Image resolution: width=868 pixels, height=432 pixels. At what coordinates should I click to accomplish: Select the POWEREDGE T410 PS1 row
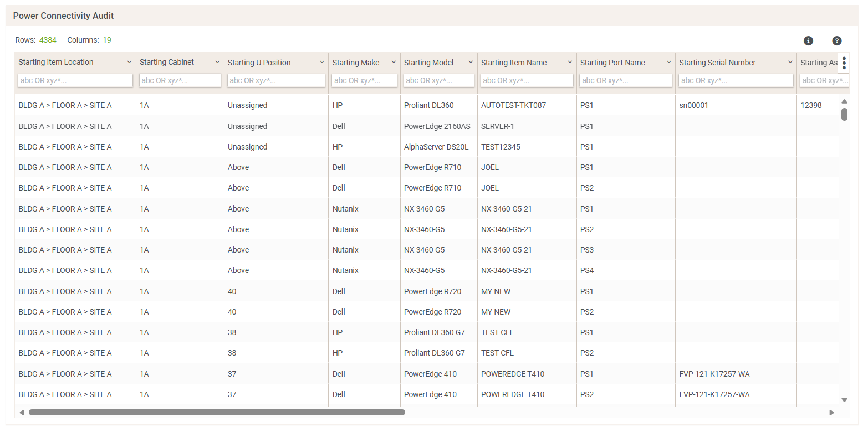point(427,374)
